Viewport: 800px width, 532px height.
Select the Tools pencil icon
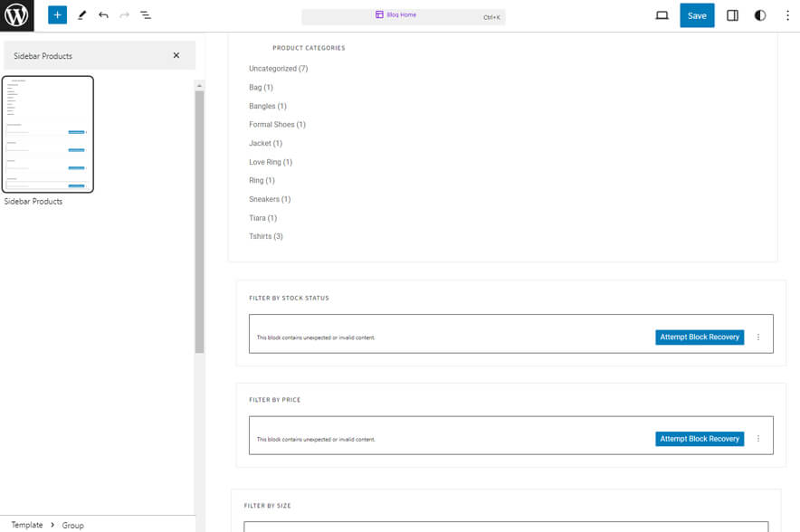click(x=81, y=15)
